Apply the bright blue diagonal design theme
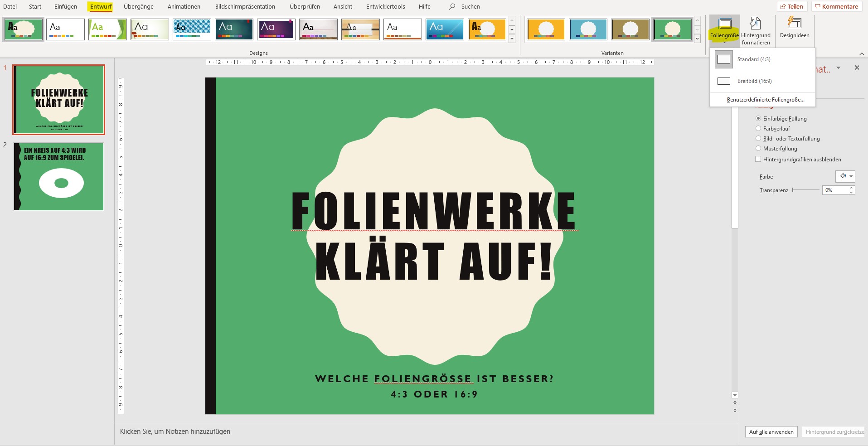Screen dimensions: 868x446 coord(445,29)
